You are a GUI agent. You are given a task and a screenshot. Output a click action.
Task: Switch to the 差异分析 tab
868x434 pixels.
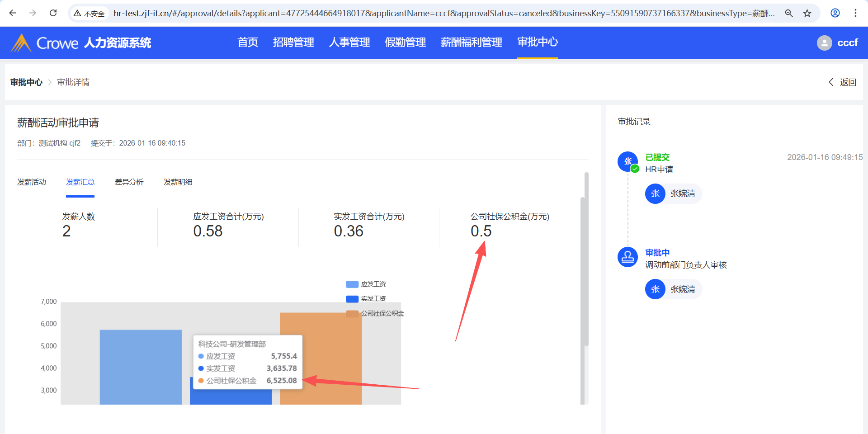(x=129, y=182)
